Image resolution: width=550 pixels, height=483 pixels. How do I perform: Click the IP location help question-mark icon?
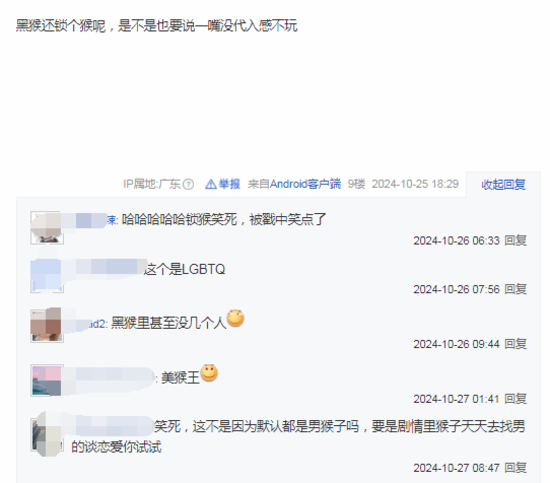tap(188, 184)
